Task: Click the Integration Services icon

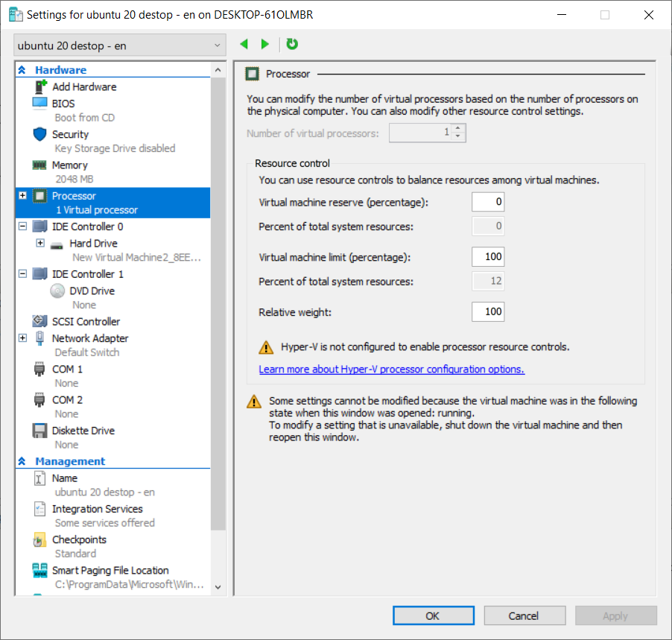Action: 39,509
